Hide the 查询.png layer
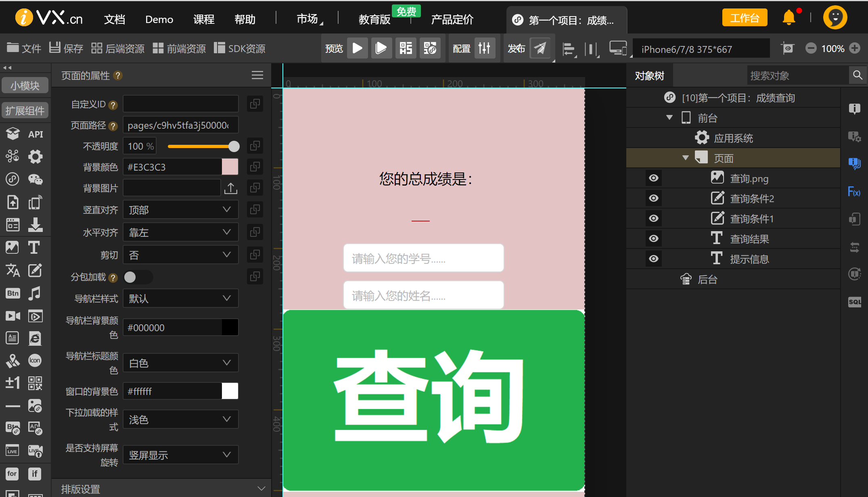This screenshot has height=497, width=868. [x=654, y=178]
